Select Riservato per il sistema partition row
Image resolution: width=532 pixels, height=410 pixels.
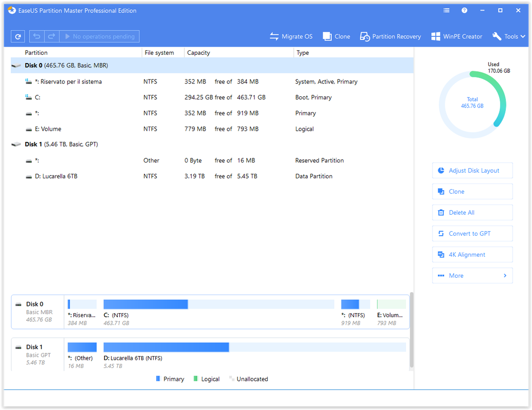[212, 81]
